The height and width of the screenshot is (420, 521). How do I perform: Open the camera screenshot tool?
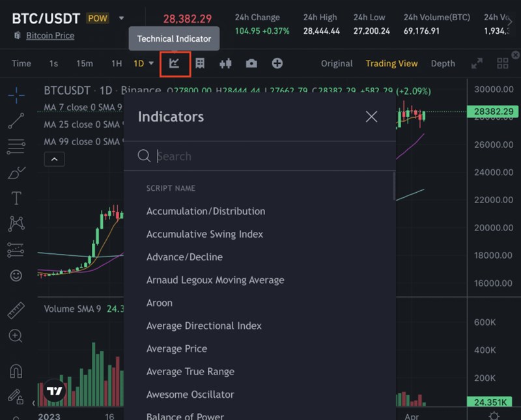[251, 63]
